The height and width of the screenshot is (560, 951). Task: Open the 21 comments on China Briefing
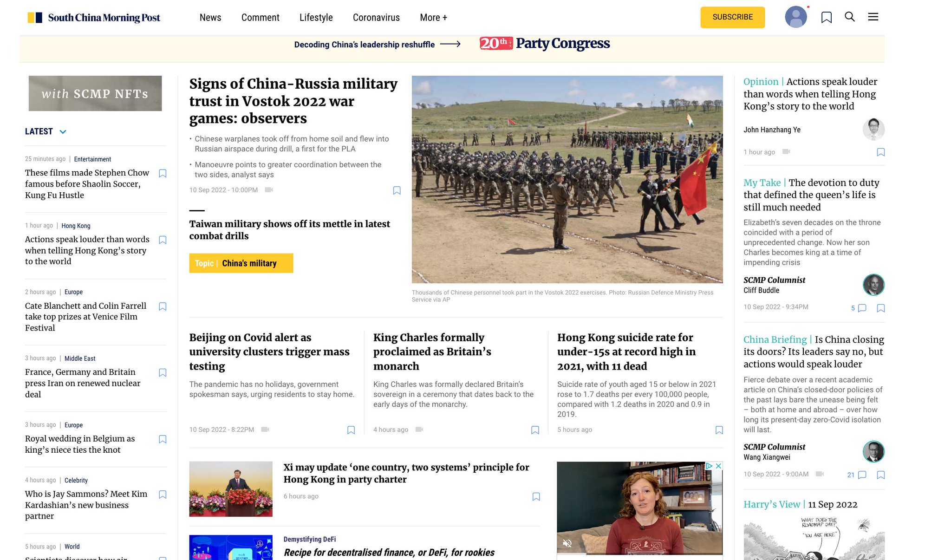857,475
